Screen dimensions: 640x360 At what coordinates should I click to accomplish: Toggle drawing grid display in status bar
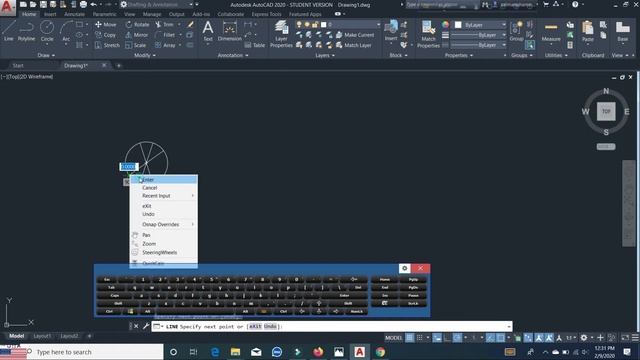tap(409, 338)
